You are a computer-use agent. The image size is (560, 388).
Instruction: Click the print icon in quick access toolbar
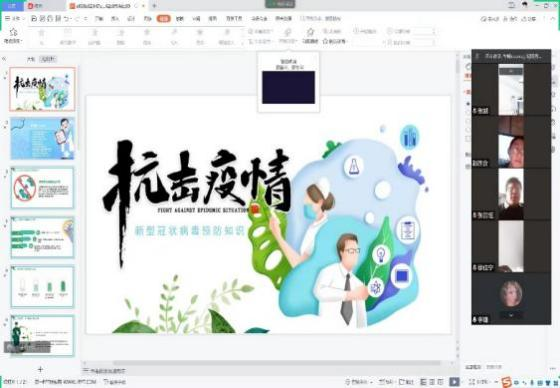(x=50, y=19)
